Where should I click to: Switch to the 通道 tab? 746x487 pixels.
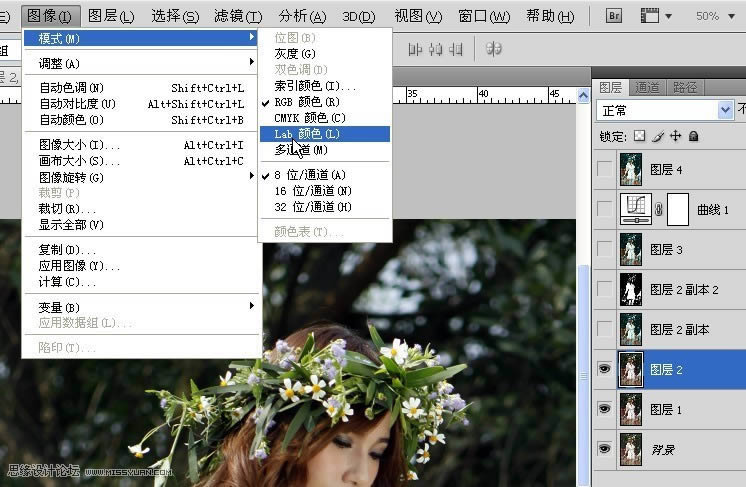[647, 87]
